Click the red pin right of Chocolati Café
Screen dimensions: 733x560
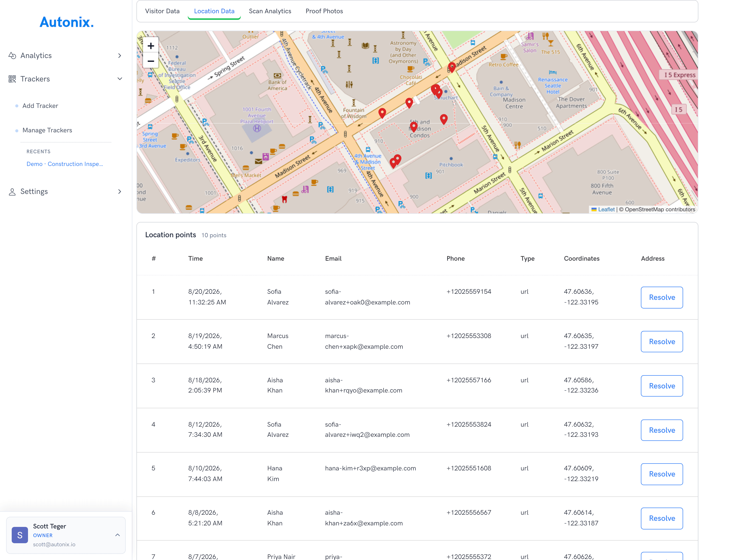(435, 89)
